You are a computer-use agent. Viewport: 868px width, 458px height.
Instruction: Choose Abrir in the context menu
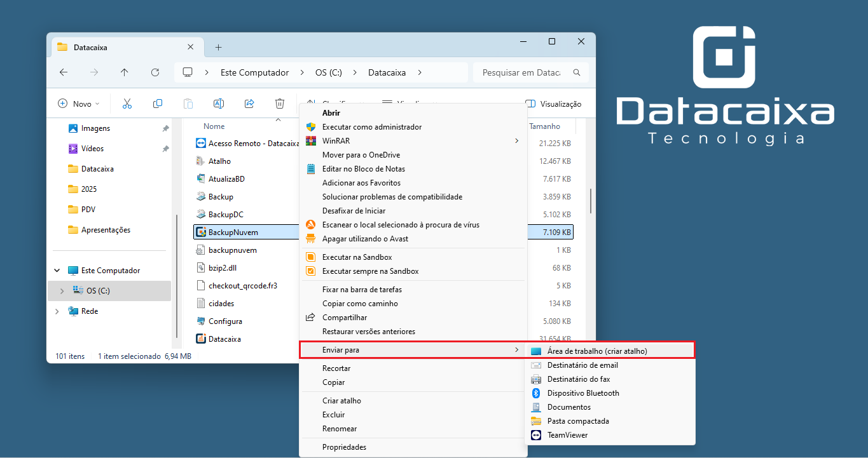[x=413, y=113]
